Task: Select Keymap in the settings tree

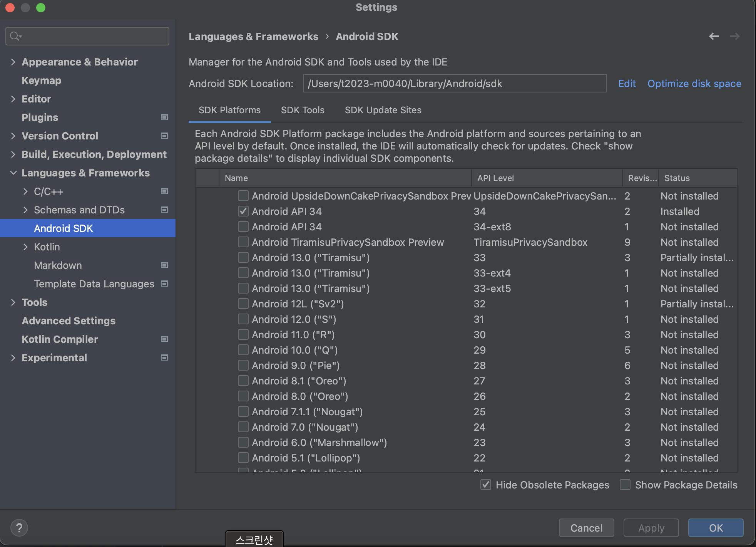Action: (42, 80)
